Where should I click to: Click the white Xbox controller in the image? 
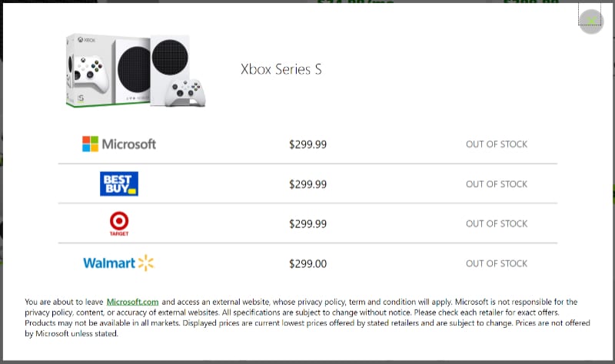click(x=188, y=92)
